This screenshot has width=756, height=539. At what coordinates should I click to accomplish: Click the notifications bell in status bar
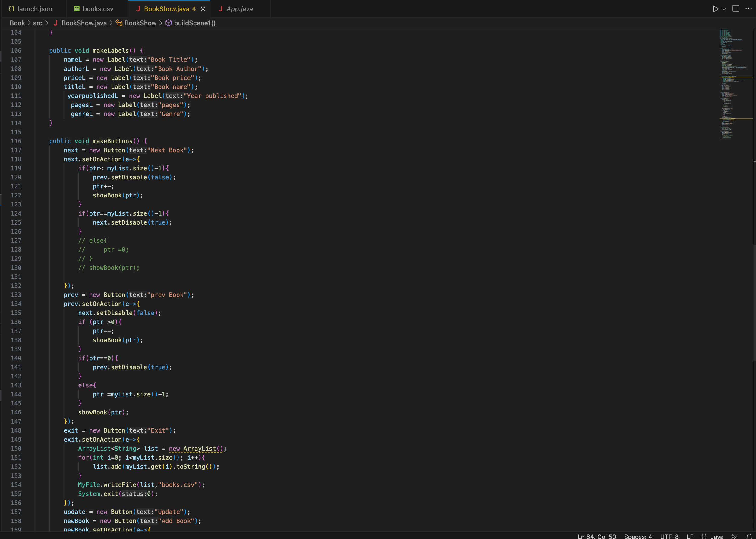click(x=749, y=536)
